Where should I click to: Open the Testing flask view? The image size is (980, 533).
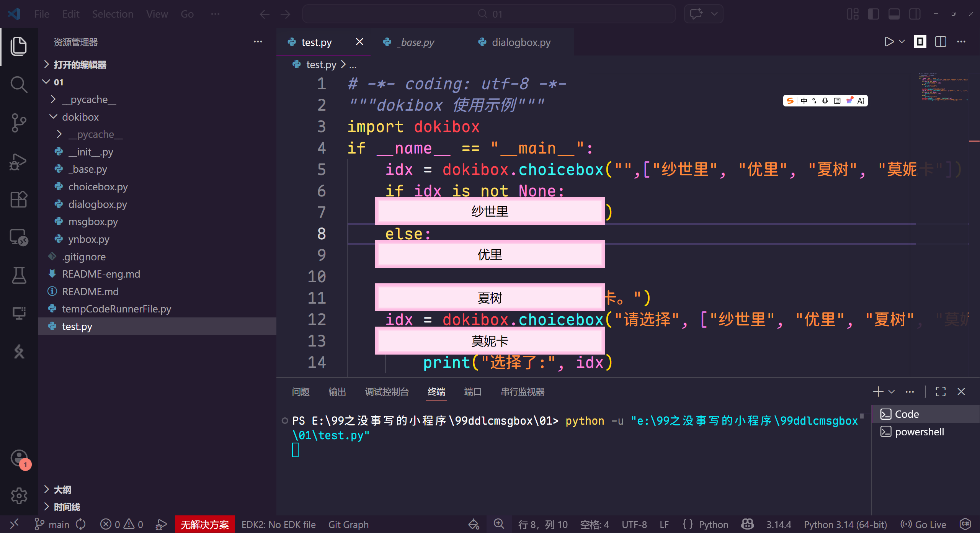[19, 275]
